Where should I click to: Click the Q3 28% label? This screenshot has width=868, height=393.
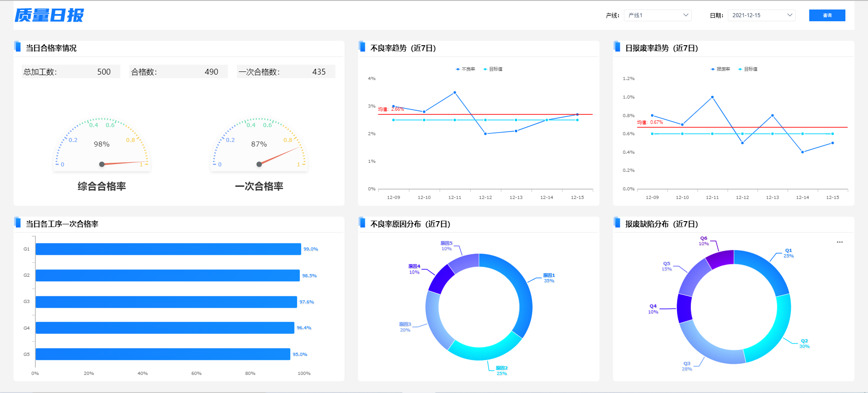tap(687, 366)
